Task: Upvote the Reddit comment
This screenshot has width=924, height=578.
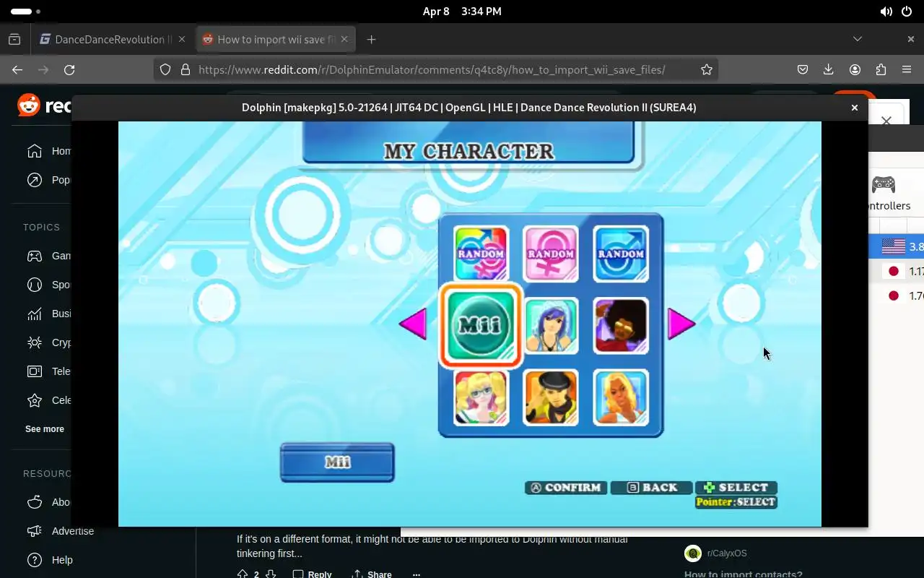Action: click(x=243, y=574)
